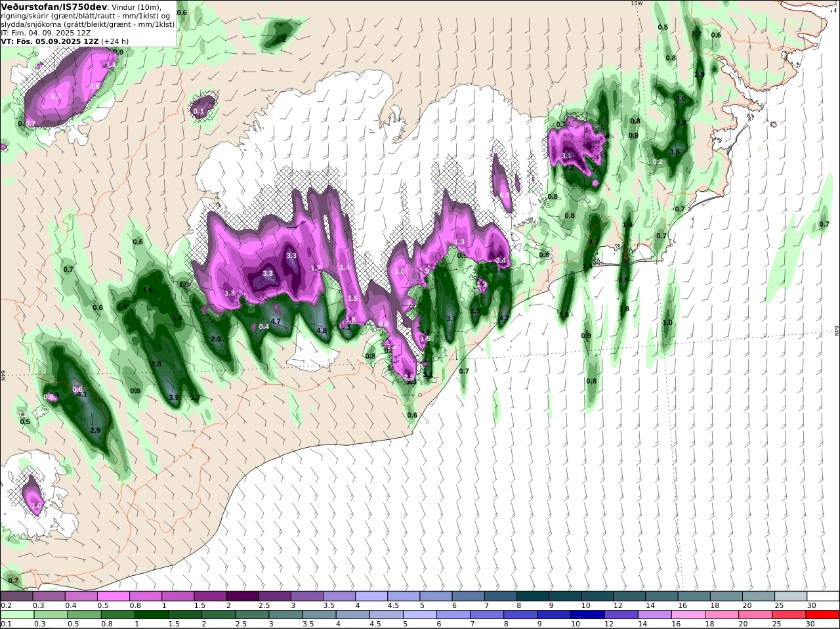The image size is (840, 629).
Task: Click the '3.0' precipitation value in the northeast
Action: (x=681, y=99)
